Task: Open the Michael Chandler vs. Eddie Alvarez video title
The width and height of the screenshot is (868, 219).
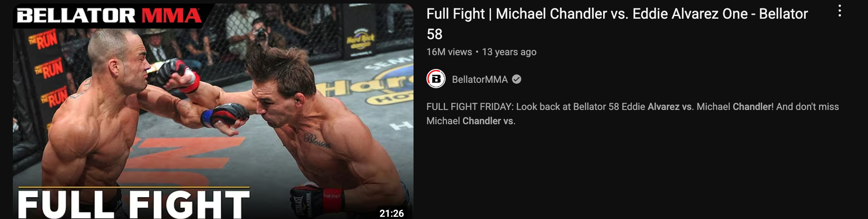Action: (617, 24)
